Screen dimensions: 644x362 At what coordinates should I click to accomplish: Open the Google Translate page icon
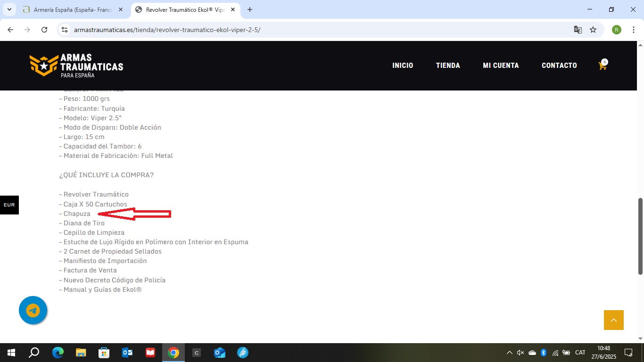[578, 30]
